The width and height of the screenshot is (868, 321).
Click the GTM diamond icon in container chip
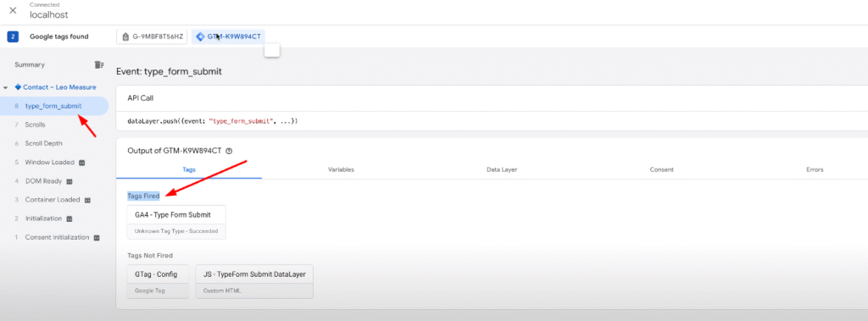[x=200, y=37]
